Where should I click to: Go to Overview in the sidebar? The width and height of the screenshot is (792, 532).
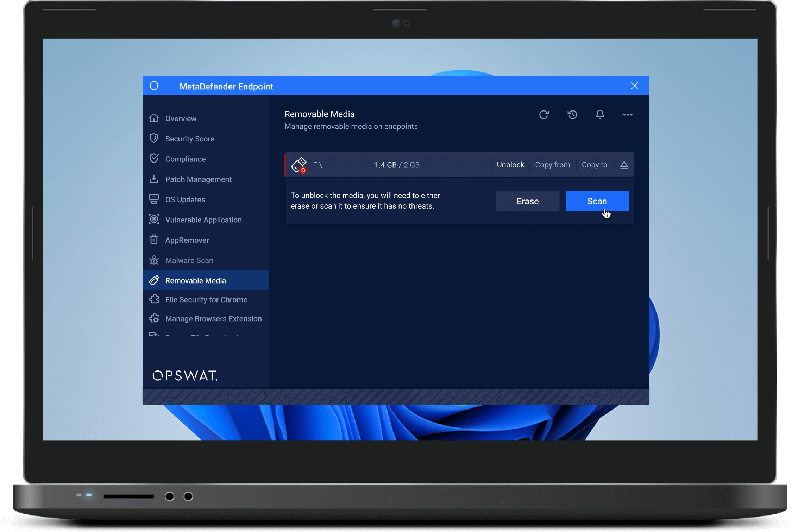click(181, 119)
